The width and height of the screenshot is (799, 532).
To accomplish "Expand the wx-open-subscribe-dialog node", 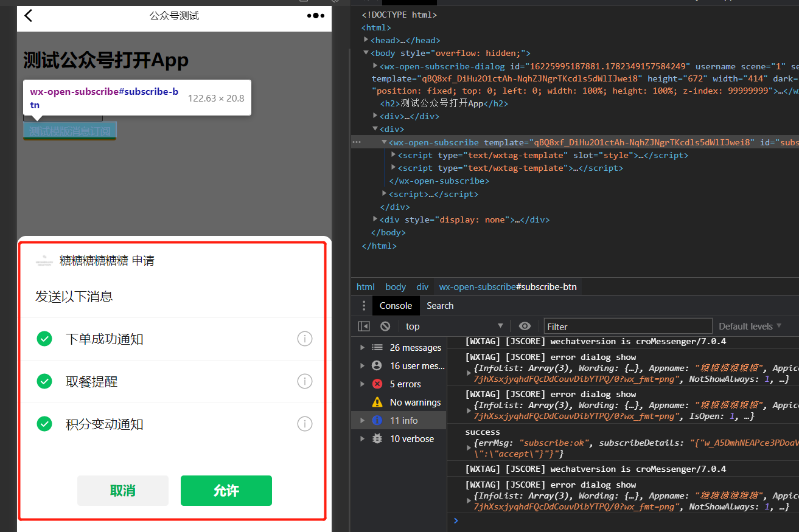I will coord(375,66).
